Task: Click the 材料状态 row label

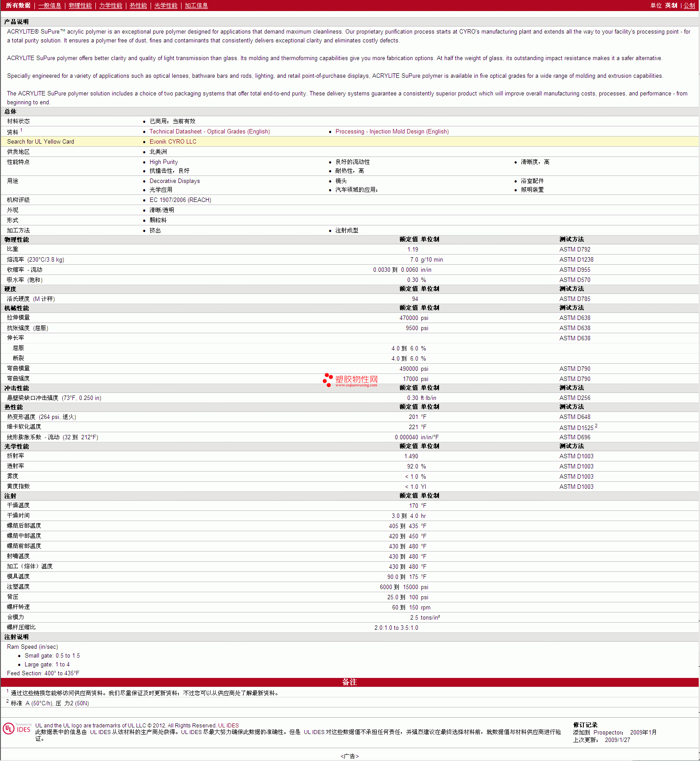Action: 19,121
